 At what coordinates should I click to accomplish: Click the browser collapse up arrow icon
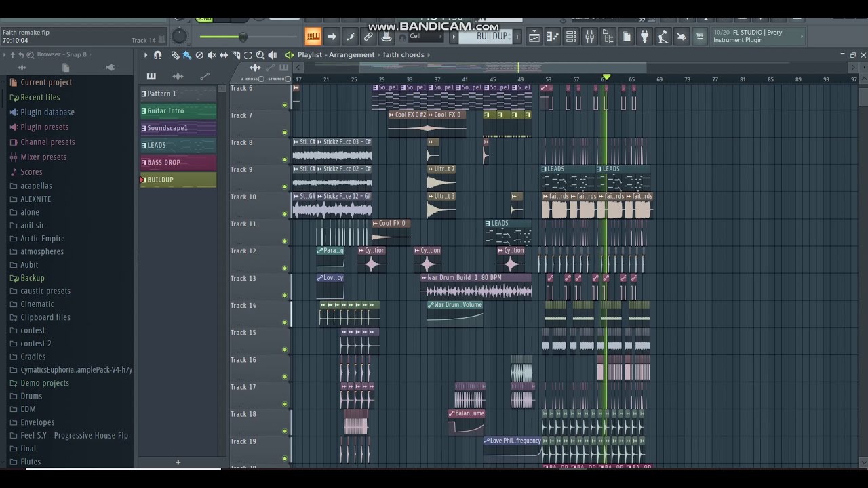click(x=12, y=54)
